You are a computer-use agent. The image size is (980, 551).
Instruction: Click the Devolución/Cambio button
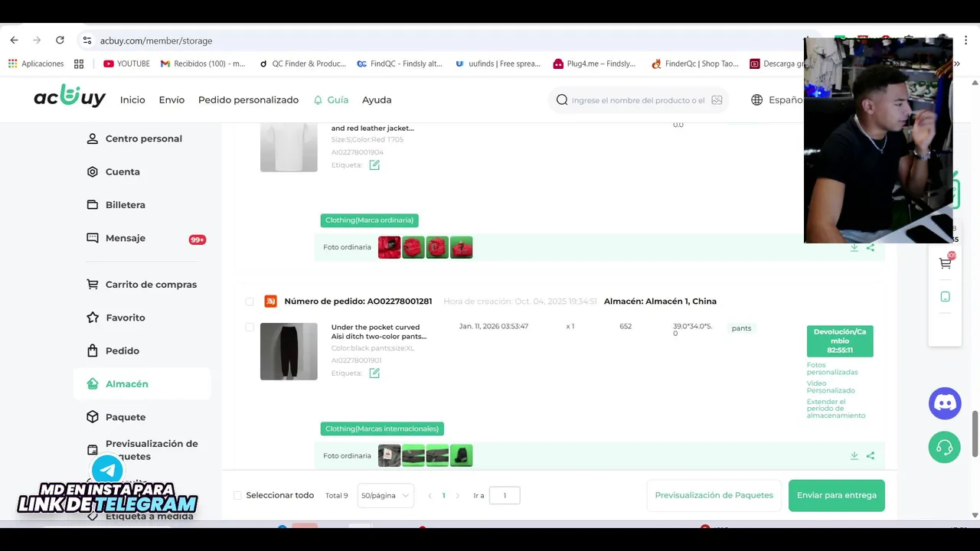click(x=840, y=341)
